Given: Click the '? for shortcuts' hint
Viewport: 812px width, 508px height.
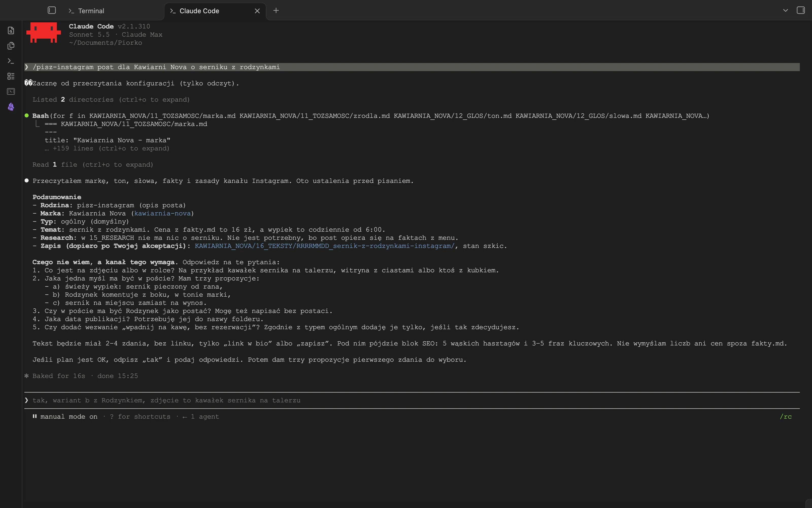Looking at the screenshot, I should pos(140,417).
